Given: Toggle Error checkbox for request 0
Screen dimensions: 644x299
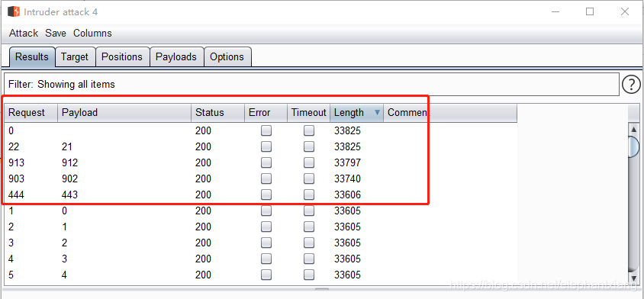Looking at the screenshot, I should tap(266, 130).
